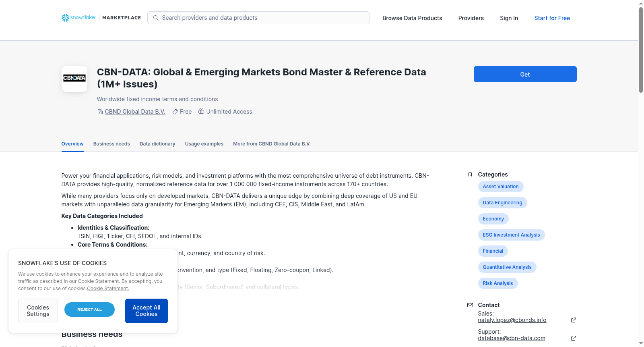Screen dimensions: 644x347
Task: Switch to Business needs tab
Action: coord(111,144)
